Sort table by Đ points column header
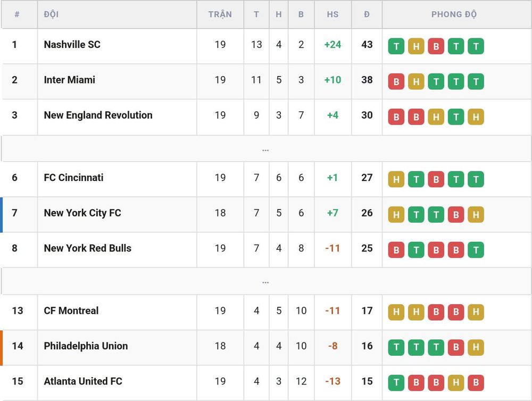Image resolution: width=532 pixels, height=401 pixels. 367,14
